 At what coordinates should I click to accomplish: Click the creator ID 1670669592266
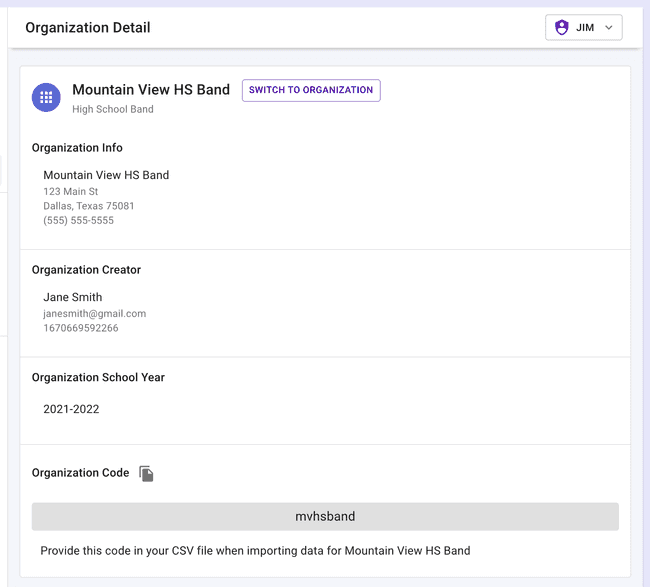click(x=80, y=328)
